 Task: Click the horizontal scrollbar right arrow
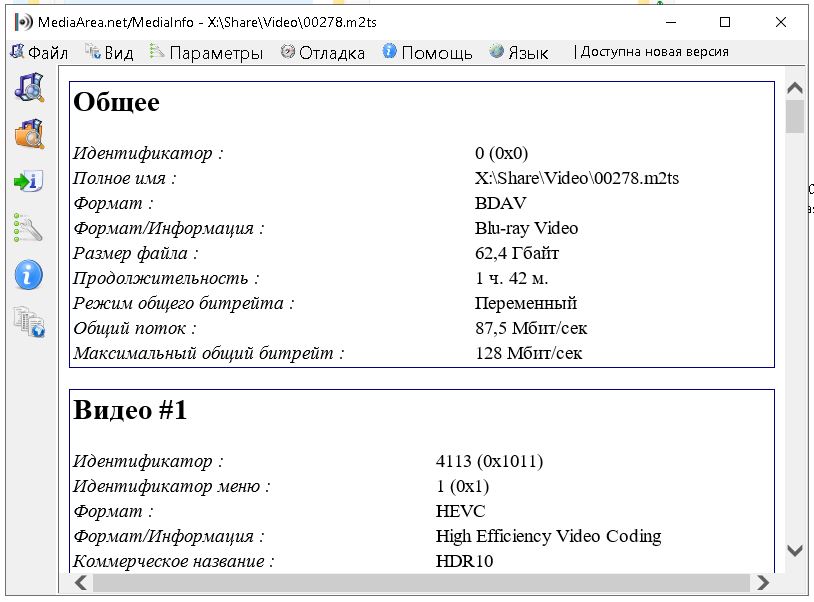[x=764, y=582]
